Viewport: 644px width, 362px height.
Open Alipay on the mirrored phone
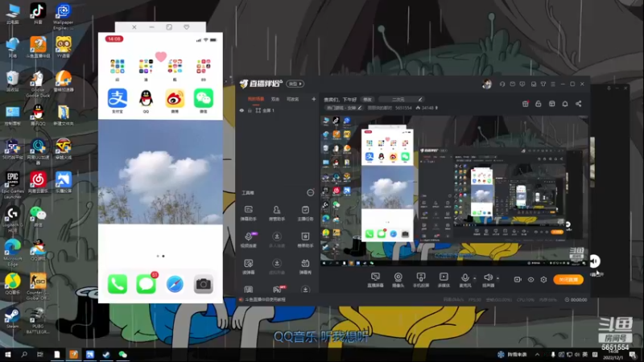tap(118, 98)
